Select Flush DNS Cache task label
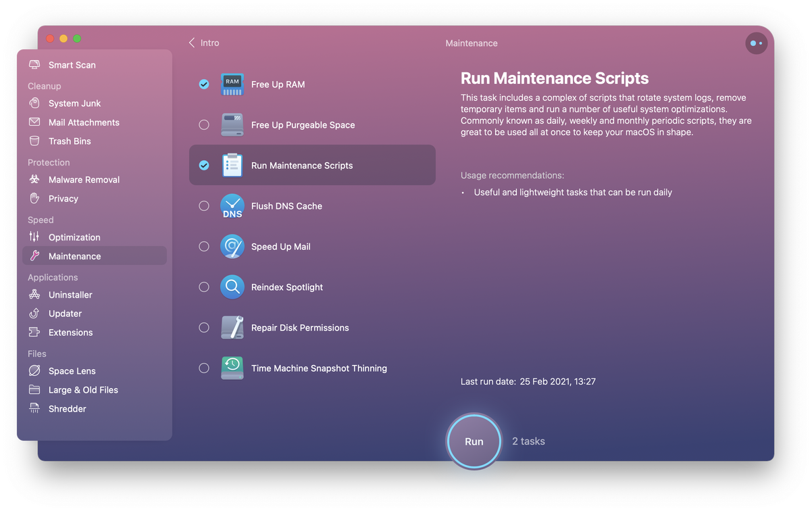This screenshot has height=511, width=812. (x=286, y=206)
